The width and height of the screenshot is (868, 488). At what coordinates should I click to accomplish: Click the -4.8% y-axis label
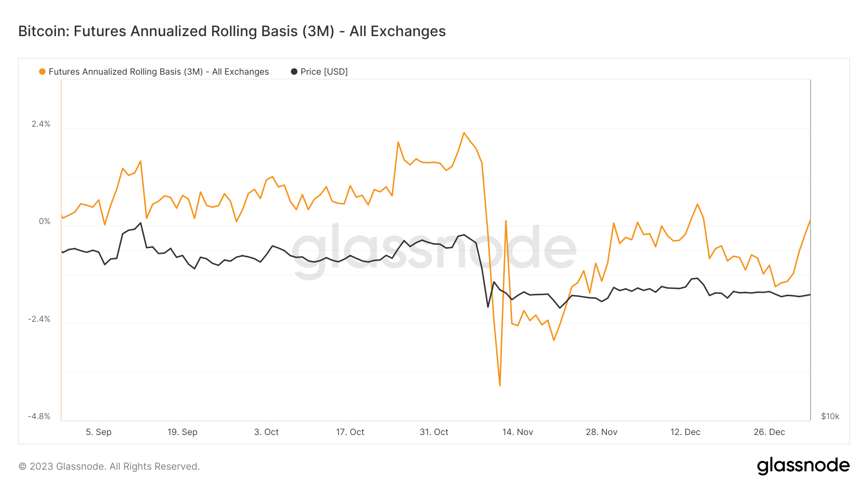coord(39,416)
